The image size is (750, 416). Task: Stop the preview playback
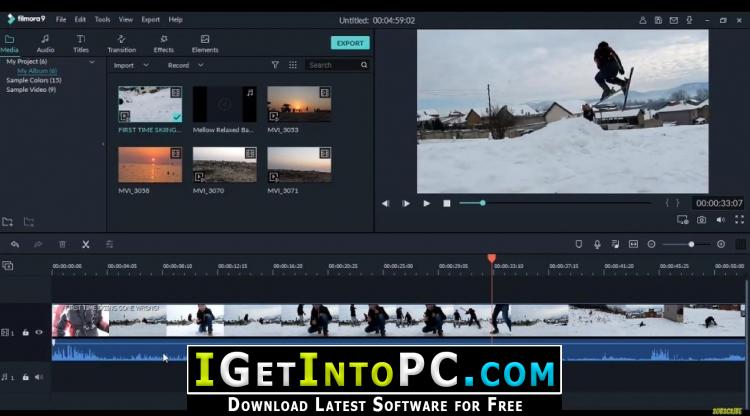447,203
